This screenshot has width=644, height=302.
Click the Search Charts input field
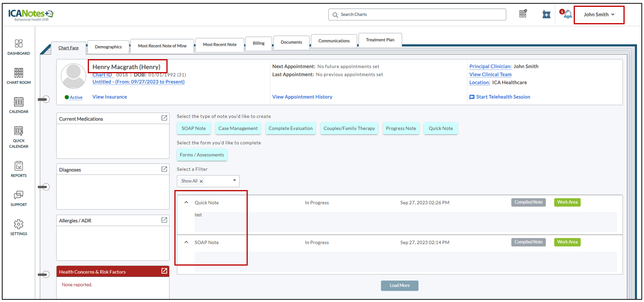[418, 14]
